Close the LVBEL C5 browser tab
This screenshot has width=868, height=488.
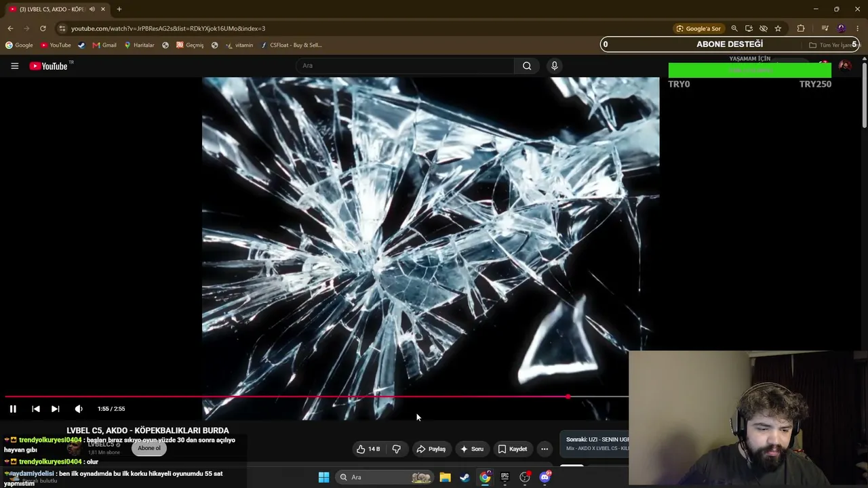(103, 9)
